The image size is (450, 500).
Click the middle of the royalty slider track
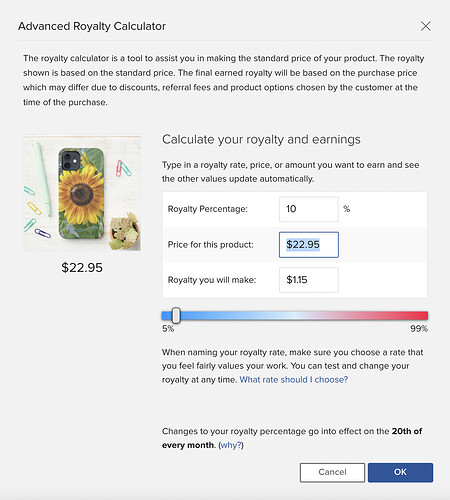click(295, 315)
